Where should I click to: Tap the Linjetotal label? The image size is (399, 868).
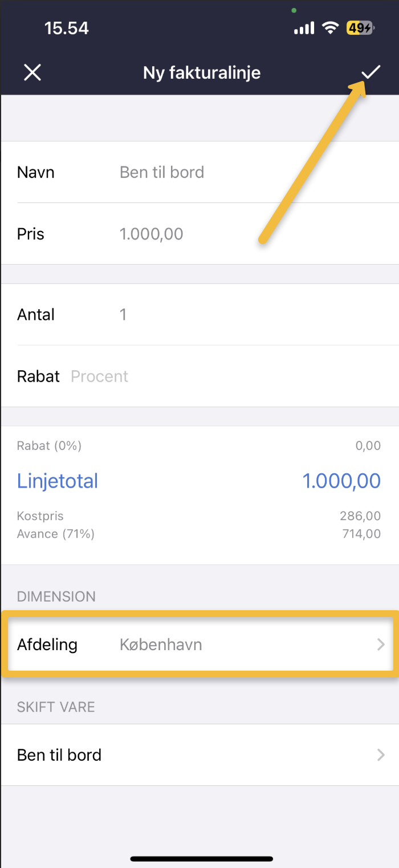click(58, 481)
